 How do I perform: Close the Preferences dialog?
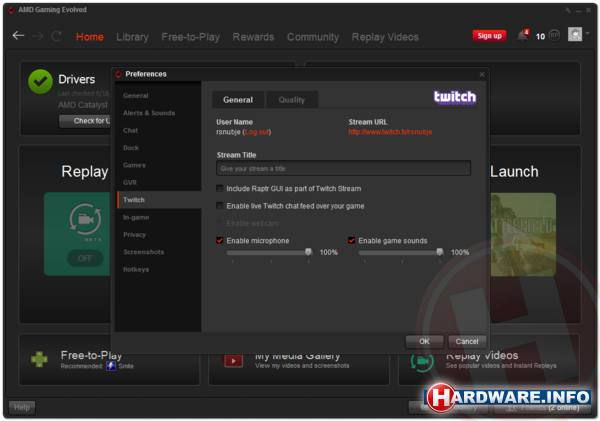[x=482, y=74]
